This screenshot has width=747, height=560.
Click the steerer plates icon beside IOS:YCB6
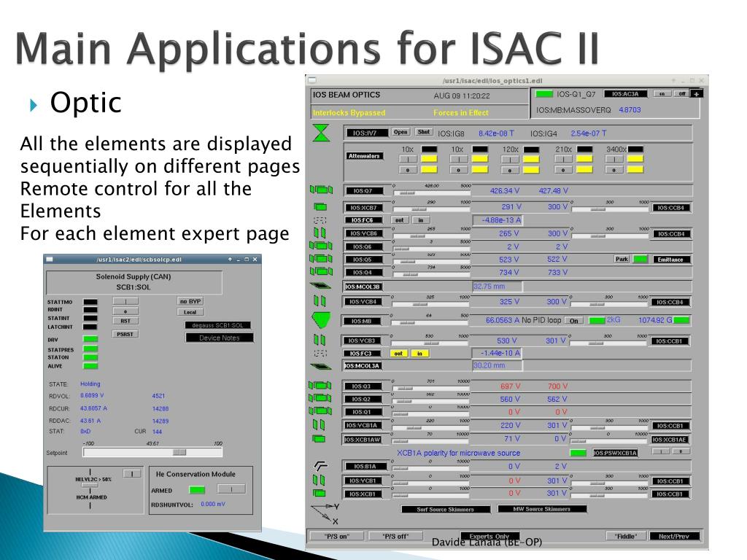(320, 233)
